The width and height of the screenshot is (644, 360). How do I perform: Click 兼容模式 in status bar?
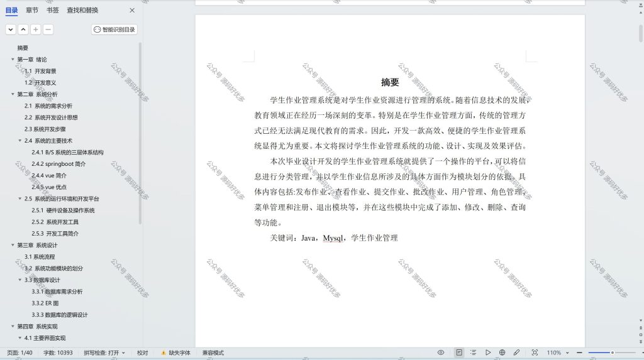(x=213, y=352)
